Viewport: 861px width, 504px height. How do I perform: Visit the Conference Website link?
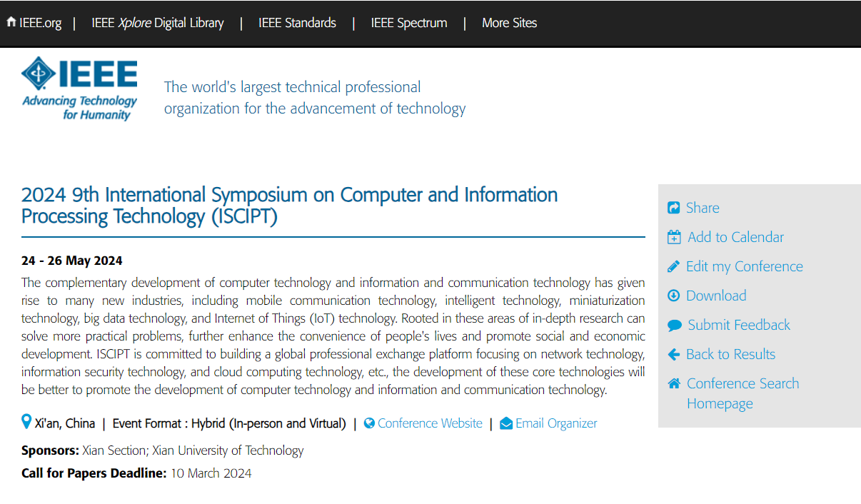click(x=430, y=423)
